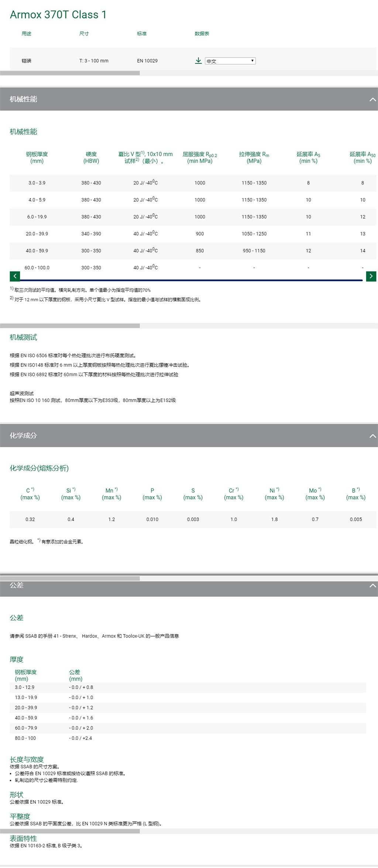Click the Mo max value 0.7
The height and width of the screenshot is (868, 378).
(x=315, y=519)
